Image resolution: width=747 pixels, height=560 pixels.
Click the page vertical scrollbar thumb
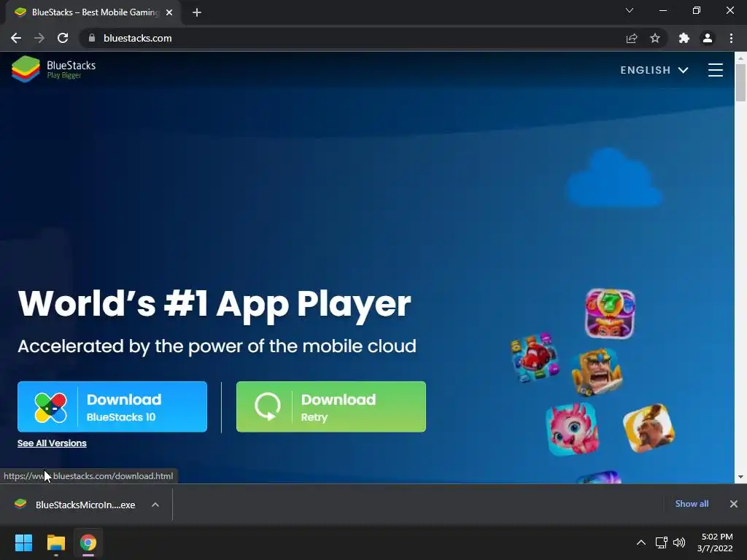click(x=740, y=82)
